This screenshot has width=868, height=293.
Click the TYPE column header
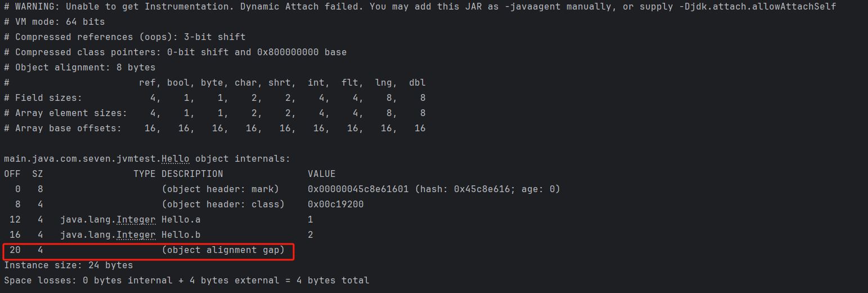[x=144, y=174]
